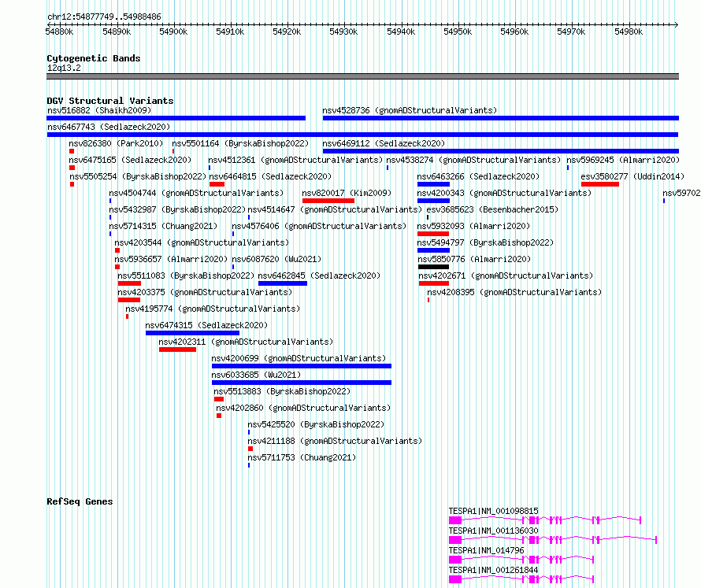Click nsv4203544 gnomAD variant label
The width and height of the screenshot is (701, 588).
(x=202, y=242)
